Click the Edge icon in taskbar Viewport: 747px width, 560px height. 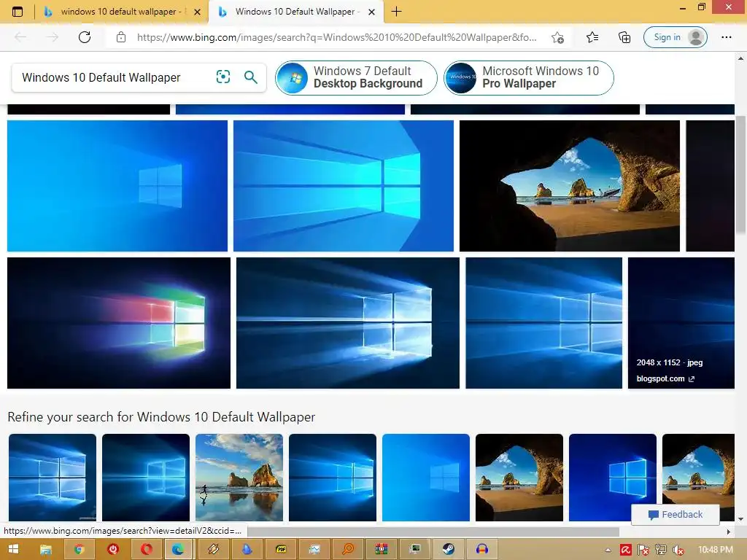pos(178,549)
